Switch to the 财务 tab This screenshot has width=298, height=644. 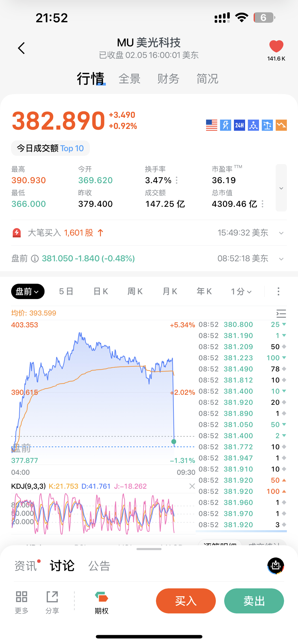[x=168, y=79]
